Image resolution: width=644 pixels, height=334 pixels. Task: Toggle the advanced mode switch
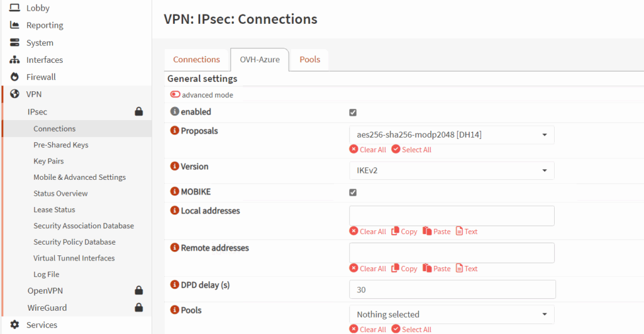(x=175, y=95)
